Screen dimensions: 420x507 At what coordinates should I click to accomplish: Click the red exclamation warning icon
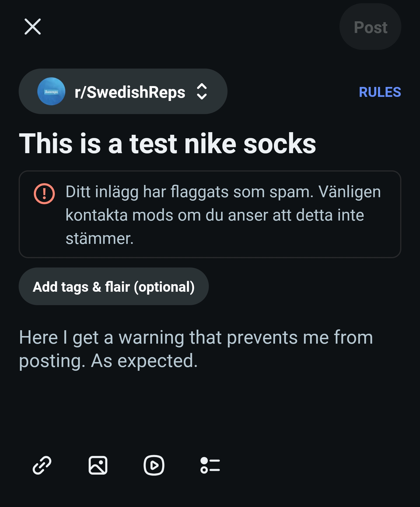pyautogui.click(x=44, y=194)
